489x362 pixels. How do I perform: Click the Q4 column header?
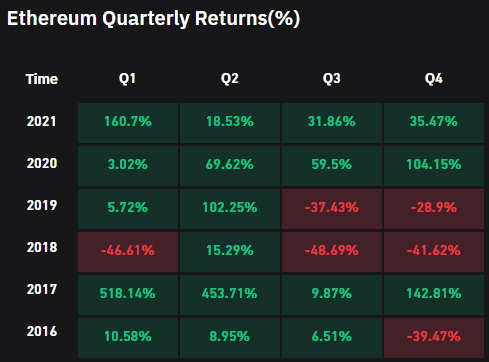coord(434,79)
